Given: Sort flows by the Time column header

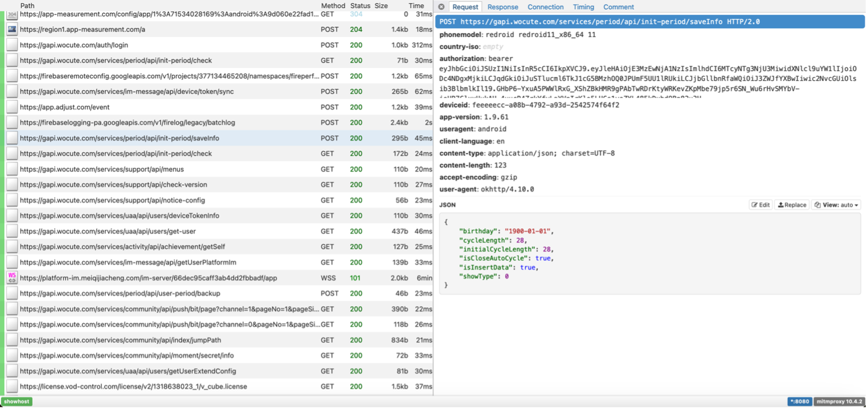Looking at the screenshot, I should tap(416, 5).
